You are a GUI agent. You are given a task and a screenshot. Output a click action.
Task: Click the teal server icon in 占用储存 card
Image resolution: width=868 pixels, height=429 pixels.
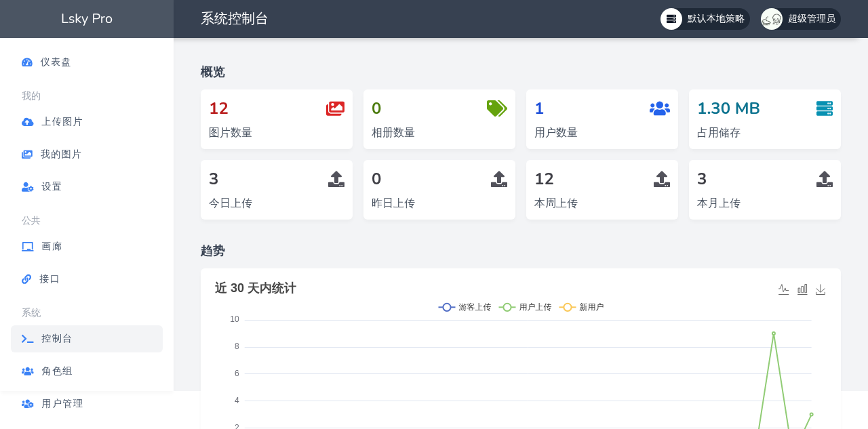click(x=825, y=108)
